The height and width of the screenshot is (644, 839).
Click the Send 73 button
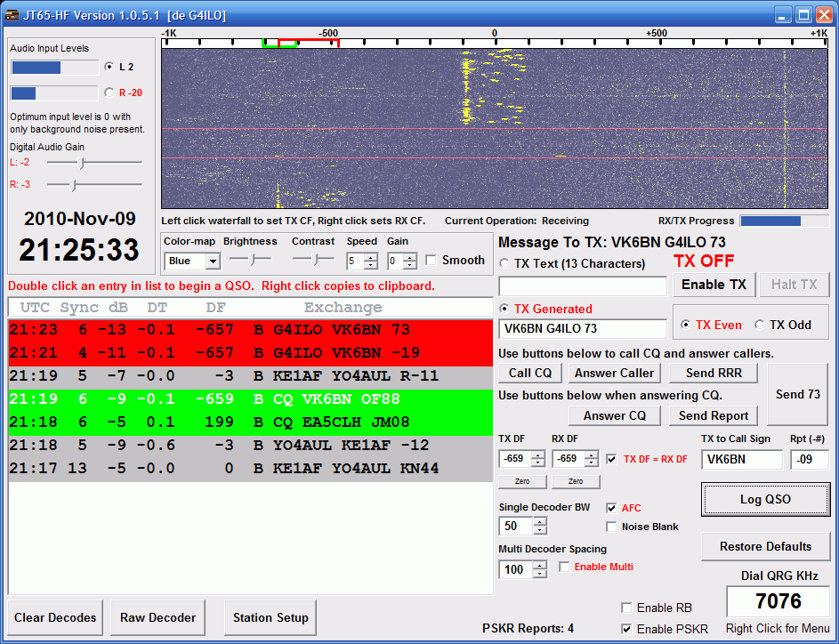[797, 394]
